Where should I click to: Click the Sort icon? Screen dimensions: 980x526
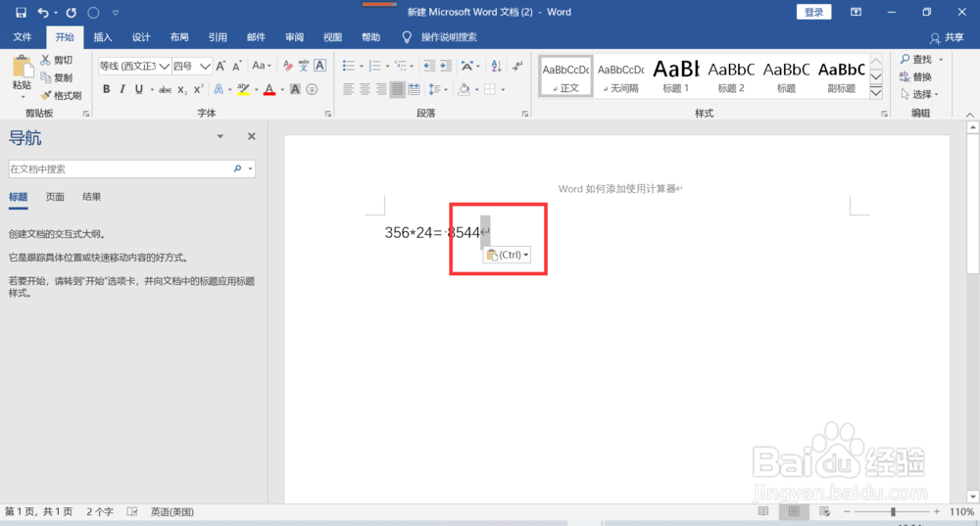tap(496, 66)
